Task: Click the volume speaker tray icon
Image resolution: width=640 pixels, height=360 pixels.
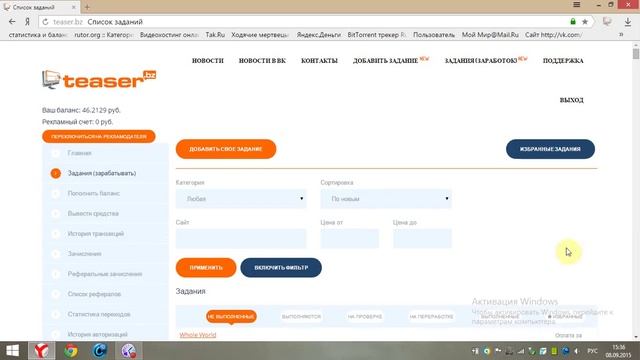Action: coord(576,351)
